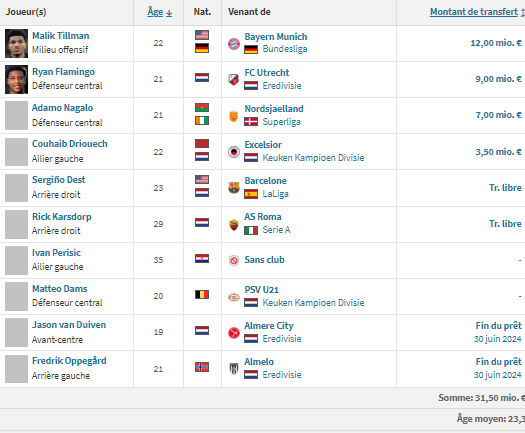Open Couhaib Driouech player link
This screenshot has height=433, width=525.
tap(70, 144)
